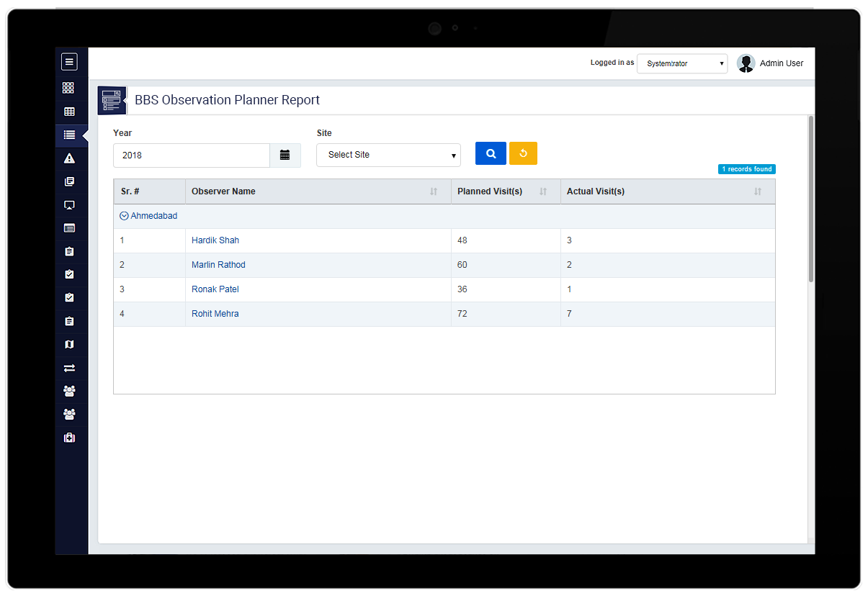Sort table by Planned Visit(s) column
The image size is (868, 596).
click(543, 191)
